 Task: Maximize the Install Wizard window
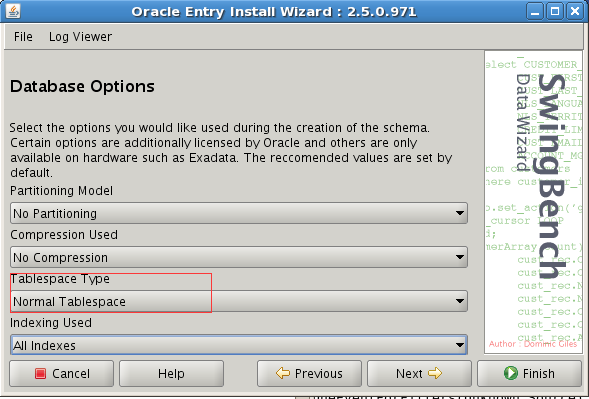555,11
